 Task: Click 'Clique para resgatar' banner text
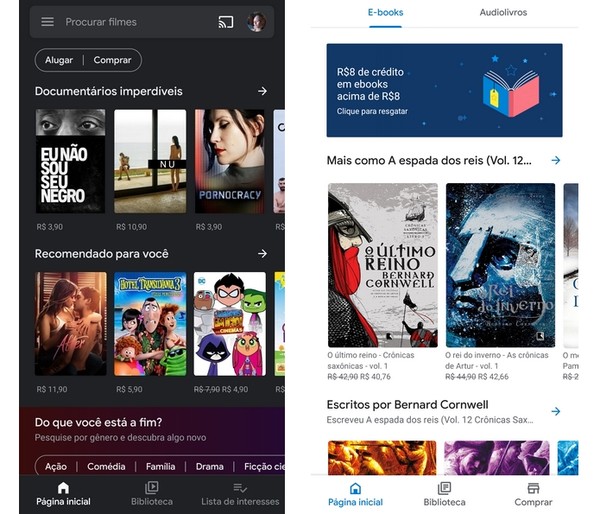372,111
